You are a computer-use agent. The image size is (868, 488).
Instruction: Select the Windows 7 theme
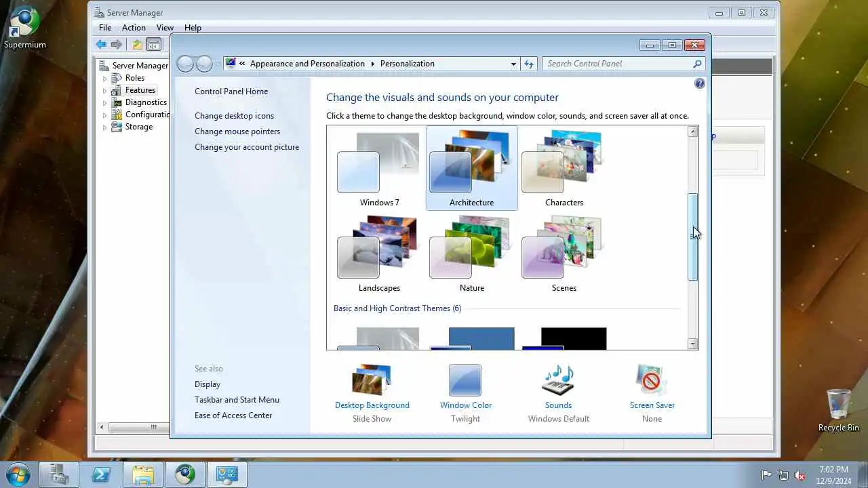click(379, 169)
